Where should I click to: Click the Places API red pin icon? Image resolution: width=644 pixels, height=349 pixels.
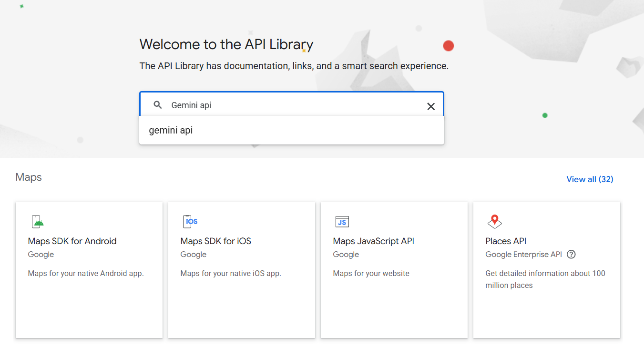495,221
